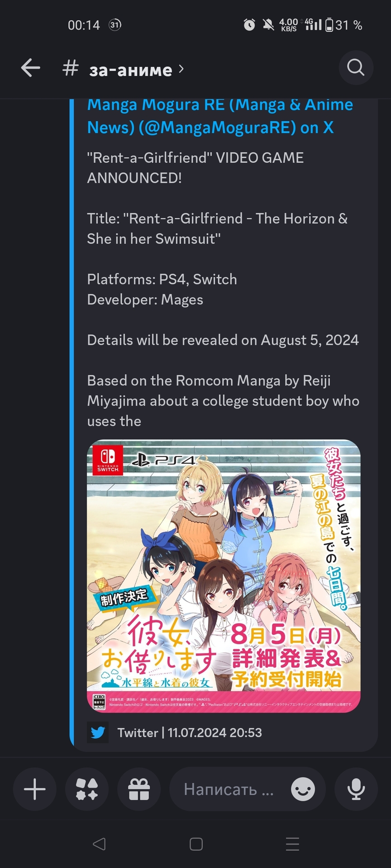Tap the back arrow icon
Image resolution: width=391 pixels, height=868 pixels.
point(30,68)
